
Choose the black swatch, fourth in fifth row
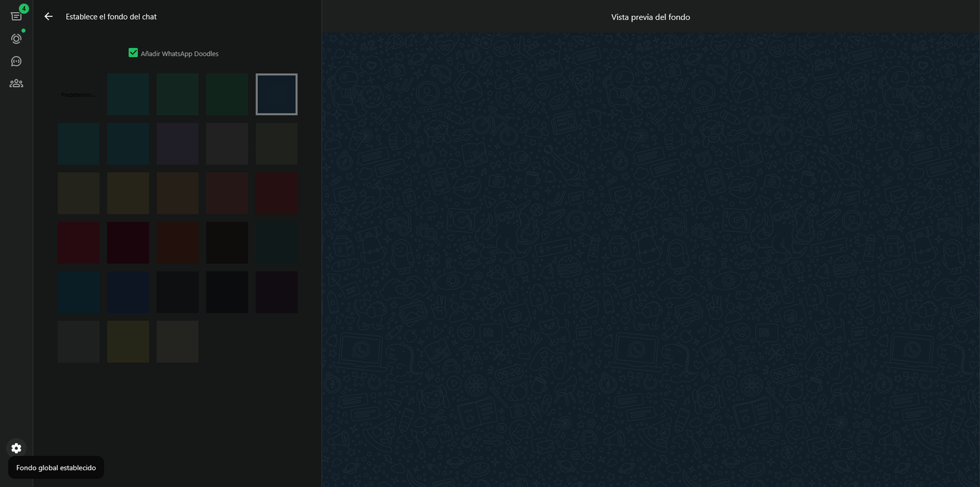(227, 292)
